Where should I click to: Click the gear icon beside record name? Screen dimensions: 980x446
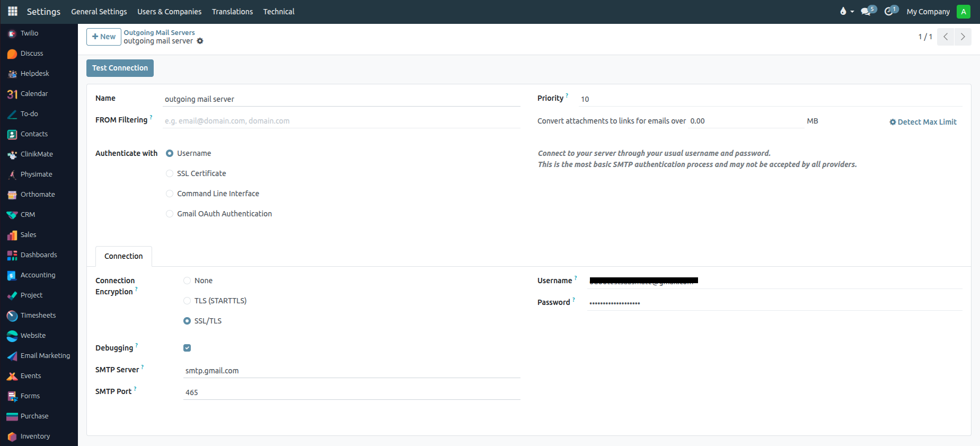point(200,41)
